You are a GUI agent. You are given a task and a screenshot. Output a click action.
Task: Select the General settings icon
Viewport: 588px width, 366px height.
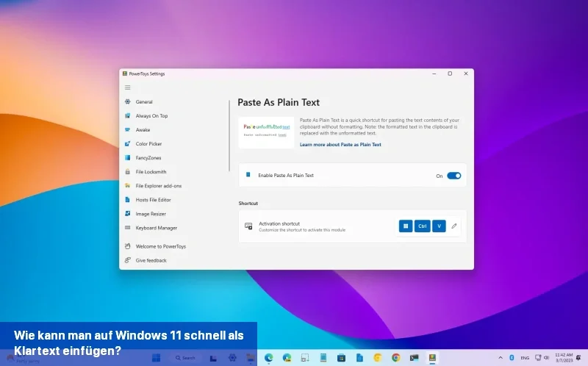128,101
